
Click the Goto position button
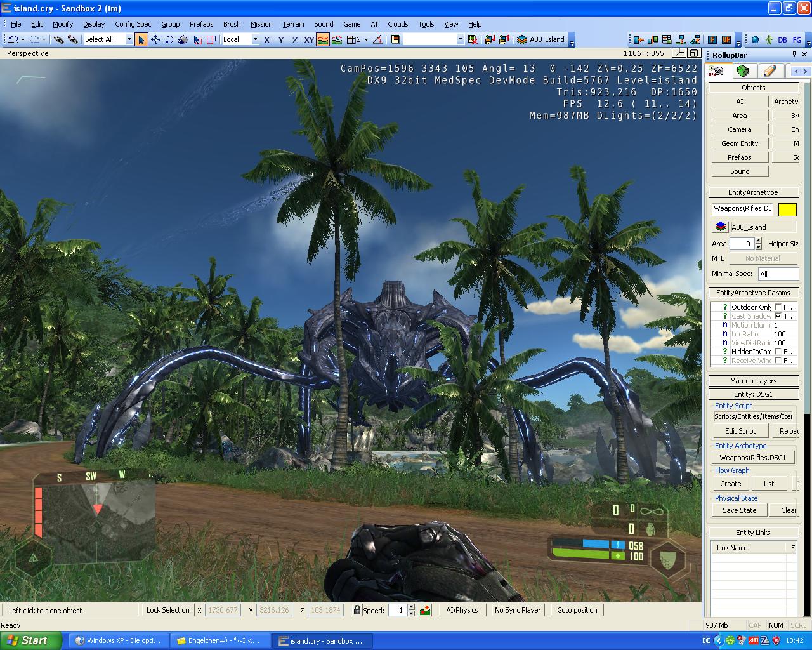click(x=577, y=610)
